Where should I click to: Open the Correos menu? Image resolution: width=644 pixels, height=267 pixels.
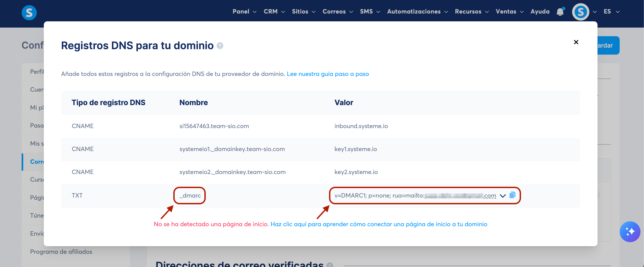pyautogui.click(x=338, y=12)
